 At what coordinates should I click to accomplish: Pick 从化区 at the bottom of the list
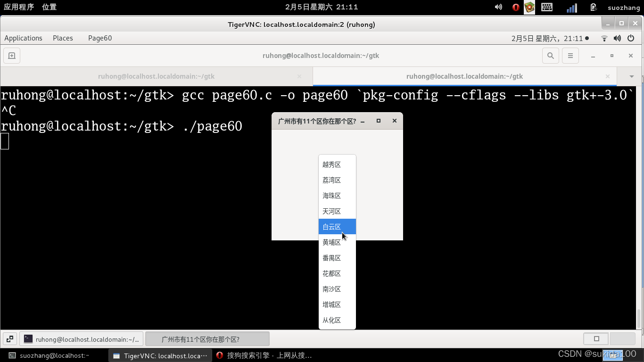click(x=337, y=320)
